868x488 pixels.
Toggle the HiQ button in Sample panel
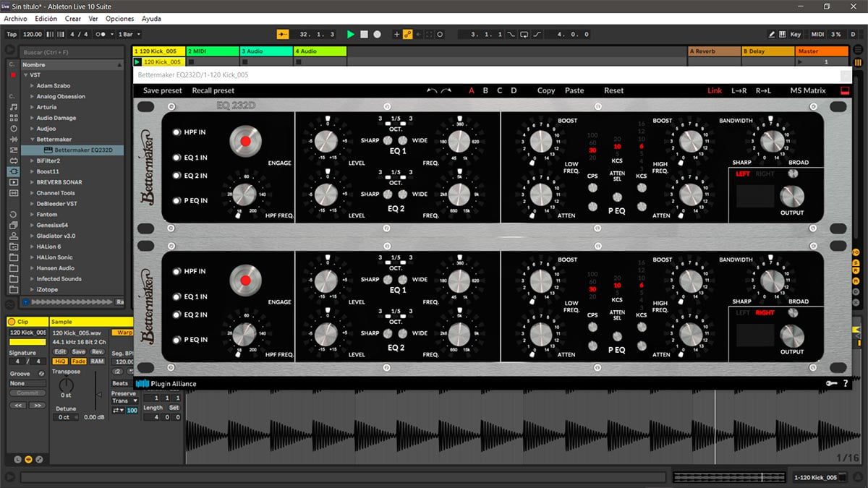tap(60, 361)
